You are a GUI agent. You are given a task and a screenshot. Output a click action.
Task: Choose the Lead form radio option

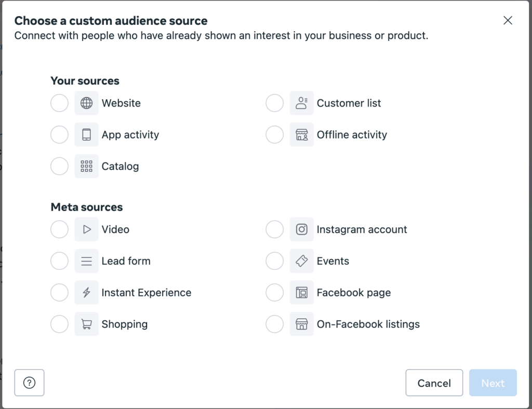click(x=59, y=261)
